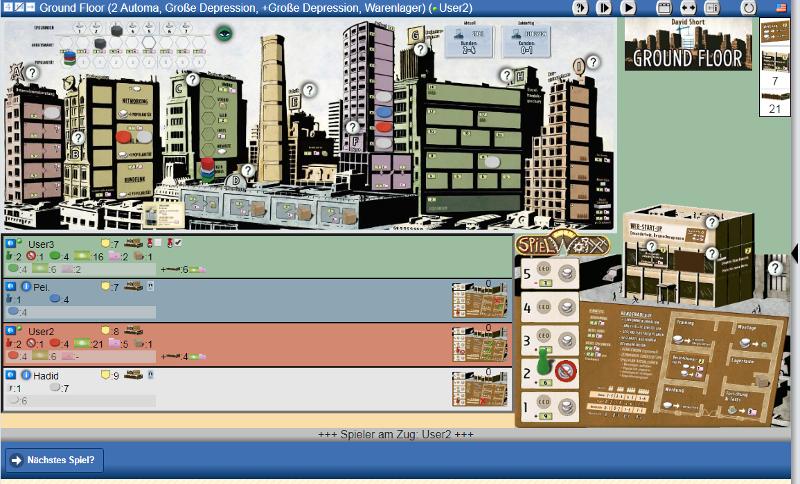Click the circular reload icon
800x484 pixels.
pyautogui.click(x=748, y=7)
